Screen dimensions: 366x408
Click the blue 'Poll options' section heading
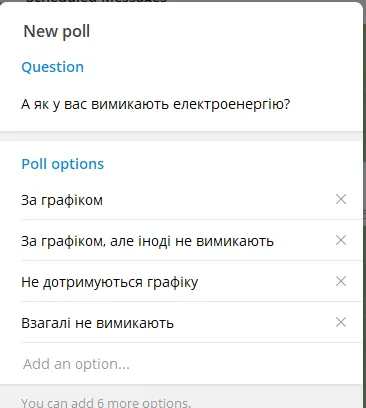63,164
